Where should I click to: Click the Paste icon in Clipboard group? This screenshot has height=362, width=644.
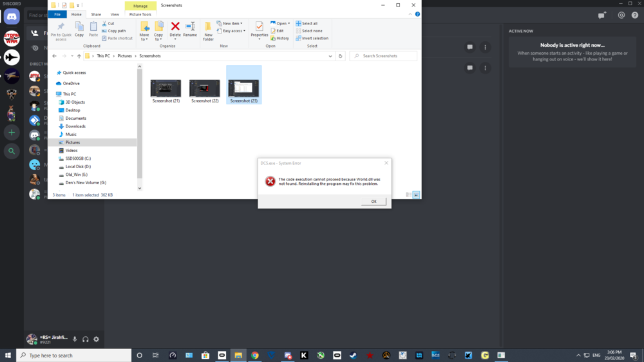pyautogui.click(x=93, y=30)
